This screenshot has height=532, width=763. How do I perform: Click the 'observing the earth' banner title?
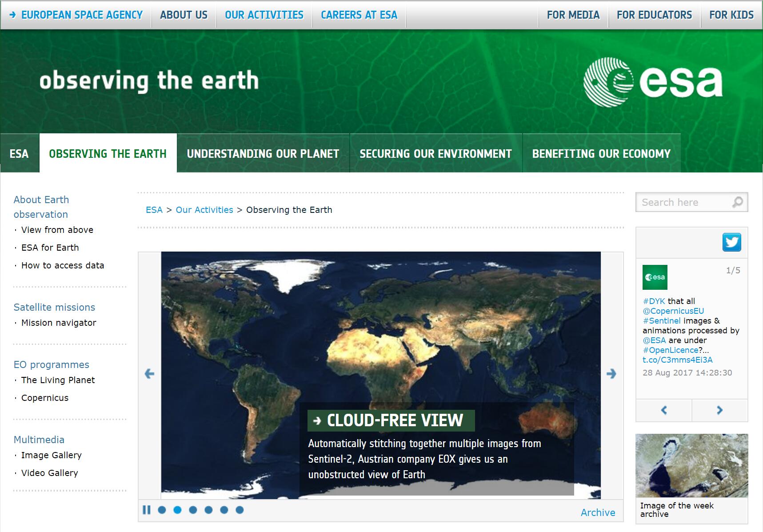[x=149, y=81]
